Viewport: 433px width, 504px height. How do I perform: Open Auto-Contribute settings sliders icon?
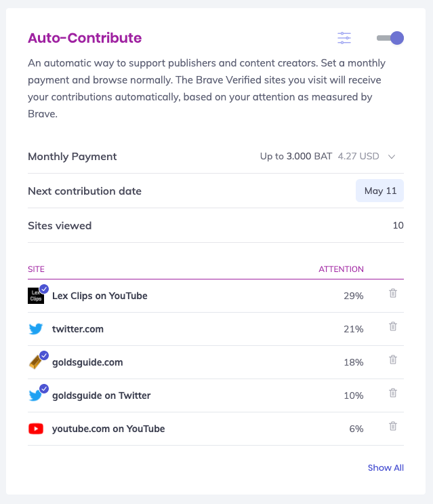pos(344,38)
